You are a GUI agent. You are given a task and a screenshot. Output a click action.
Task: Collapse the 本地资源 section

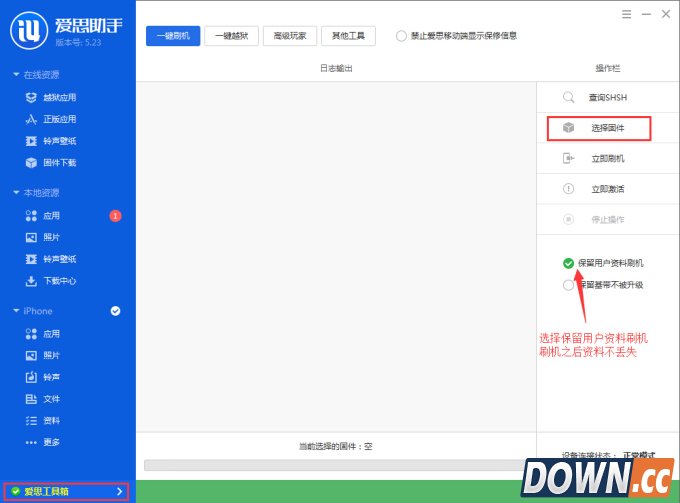point(15,193)
